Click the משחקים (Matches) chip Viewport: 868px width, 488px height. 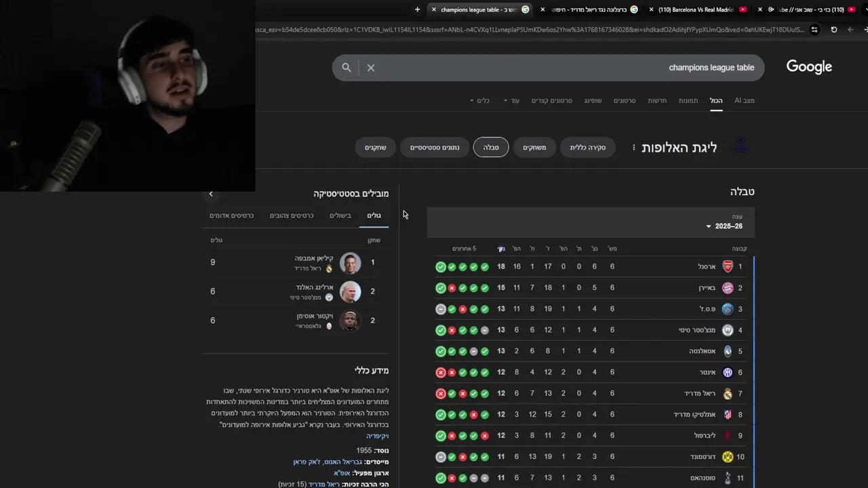click(534, 147)
